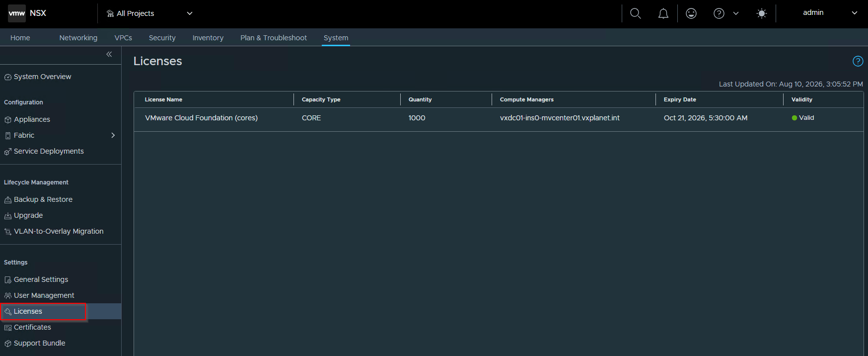
Task: Sort by Expiry Date column header
Action: 680,99
